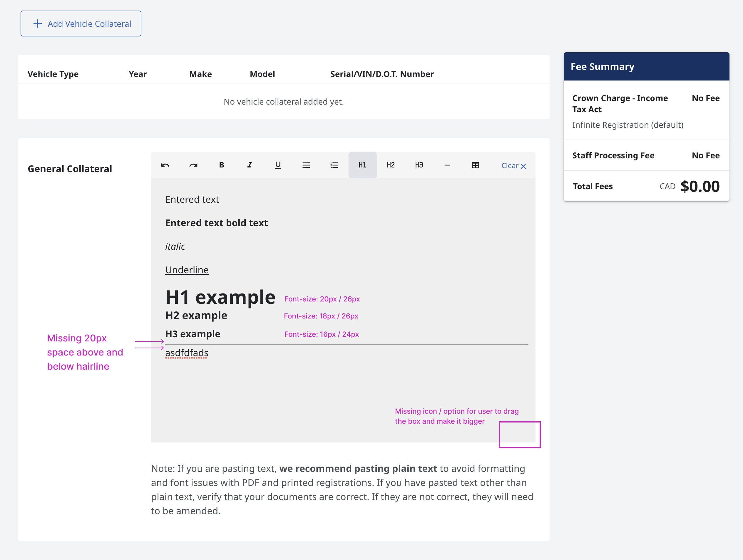Toggle Underline formatting in the editor
The image size is (743, 560).
coord(278,165)
